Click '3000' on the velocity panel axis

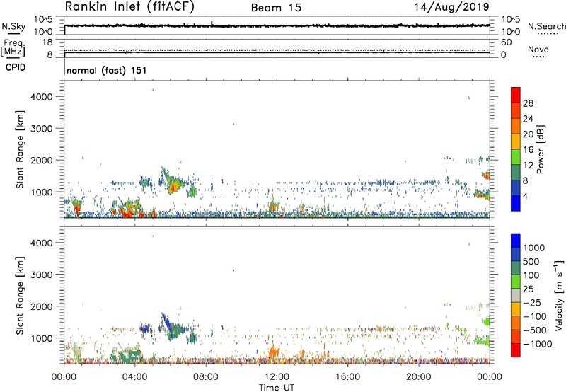(x=41, y=275)
